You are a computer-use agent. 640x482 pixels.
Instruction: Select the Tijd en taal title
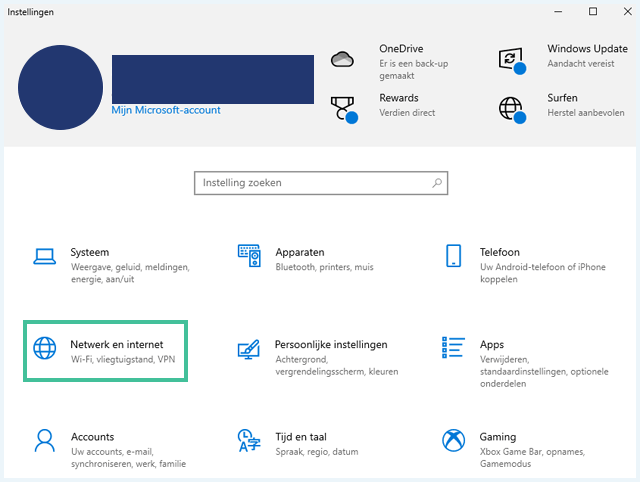[x=301, y=437]
